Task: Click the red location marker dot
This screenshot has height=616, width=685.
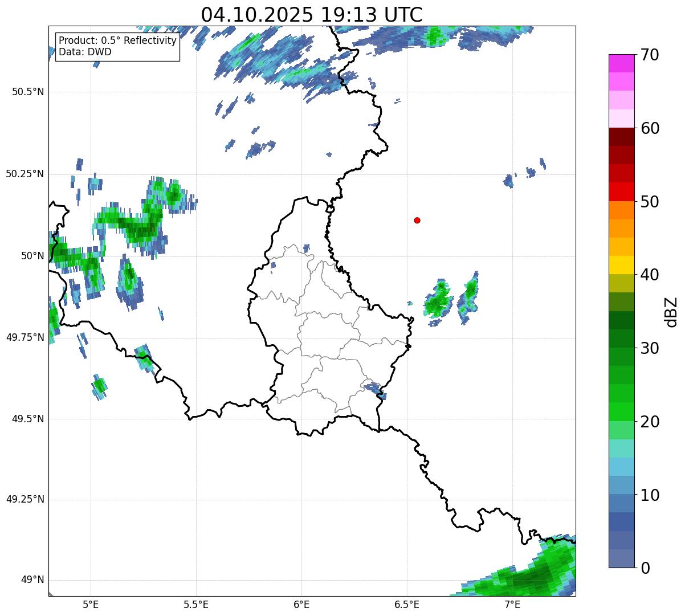Action: pyautogui.click(x=417, y=220)
